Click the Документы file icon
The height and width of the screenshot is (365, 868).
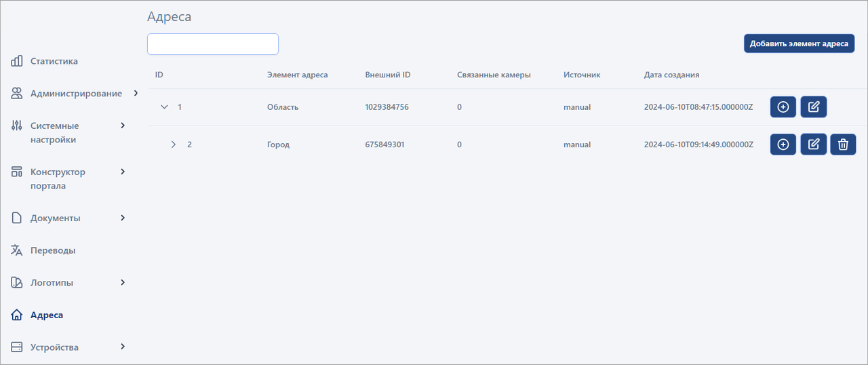click(17, 218)
